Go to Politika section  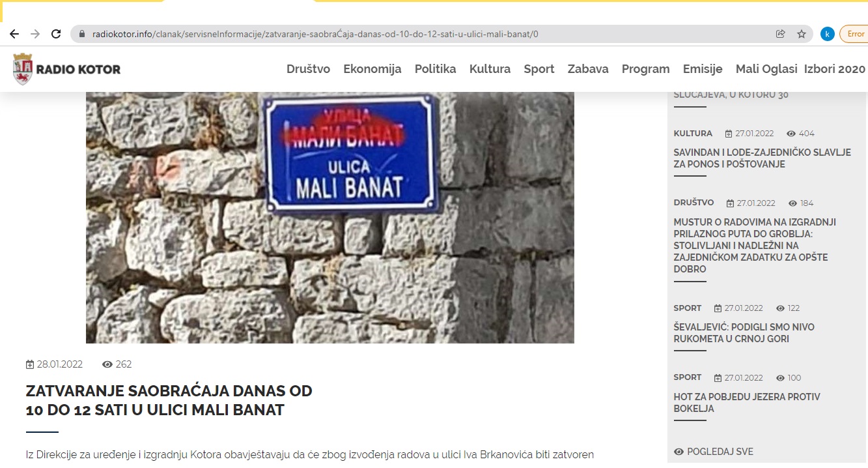coord(436,69)
